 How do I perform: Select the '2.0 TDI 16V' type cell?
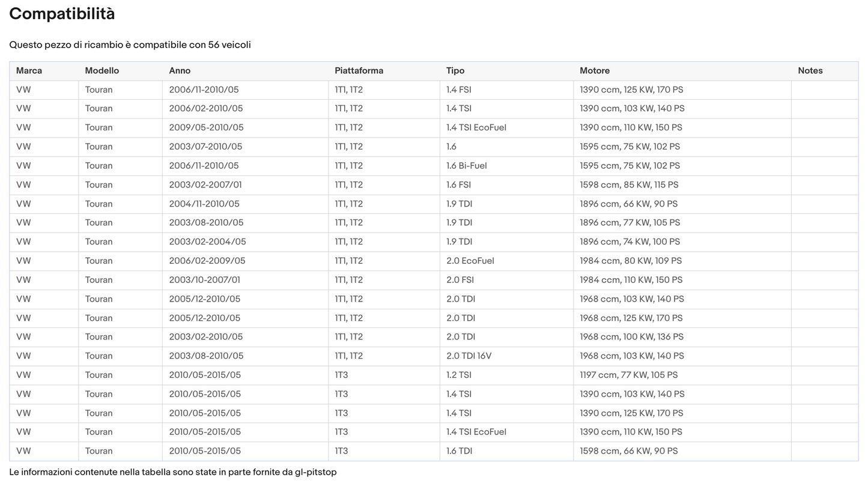click(x=469, y=356)
